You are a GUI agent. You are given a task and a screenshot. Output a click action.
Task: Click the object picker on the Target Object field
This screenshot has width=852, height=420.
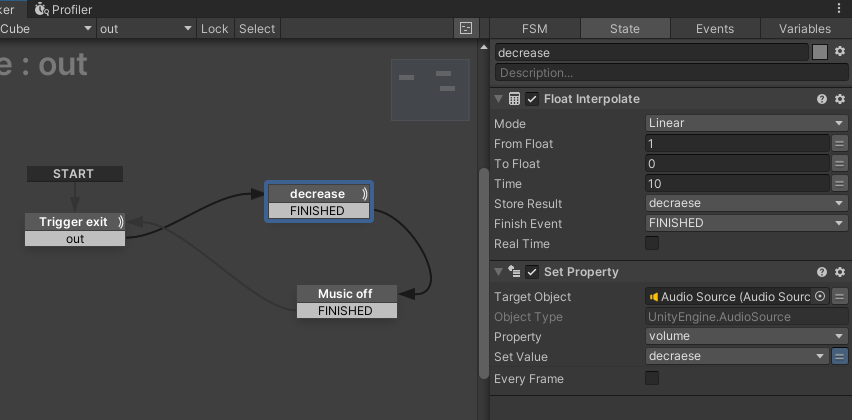coord(820,297)
